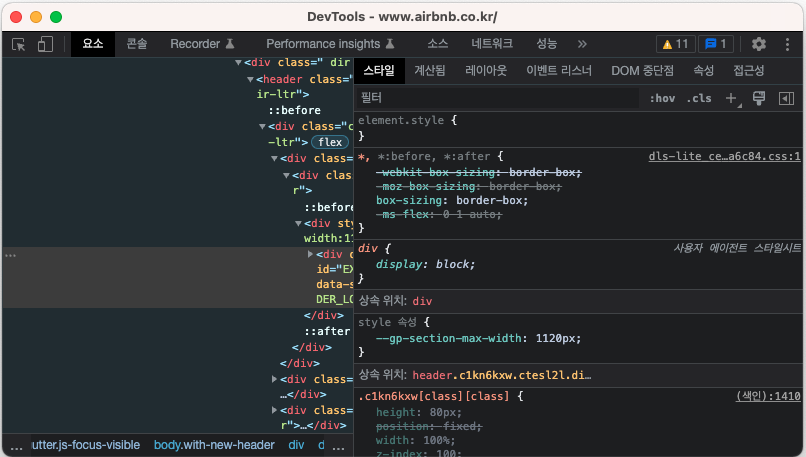Collapse the div clas node ending r">

click(x=286, y=176)
